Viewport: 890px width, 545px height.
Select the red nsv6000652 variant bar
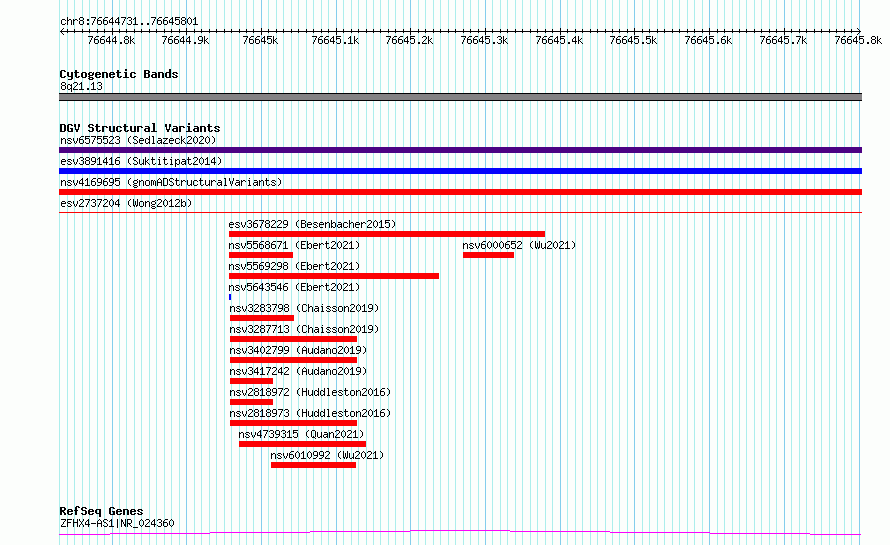[x=488, y=255]
